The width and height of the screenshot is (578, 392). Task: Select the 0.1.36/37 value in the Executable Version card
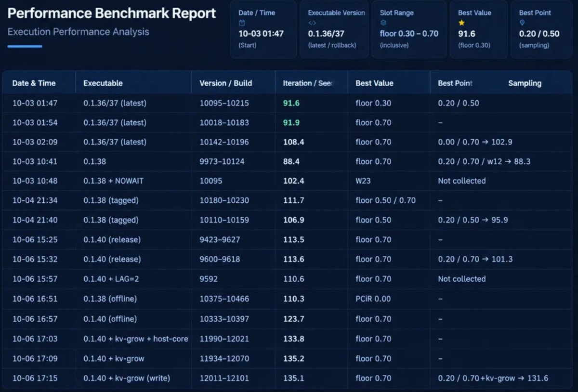[327, 34]
